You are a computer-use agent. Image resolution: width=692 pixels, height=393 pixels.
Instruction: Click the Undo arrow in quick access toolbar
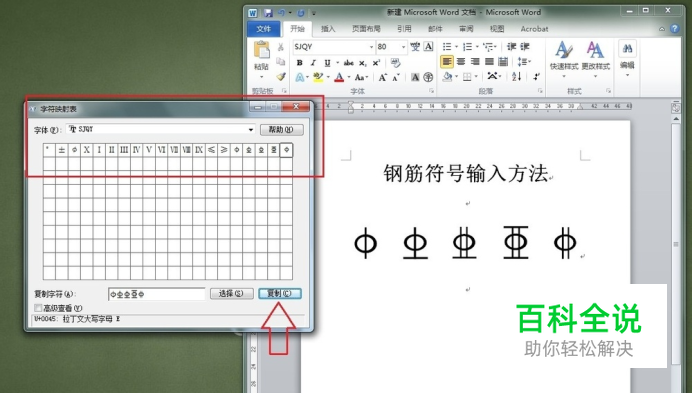click(281, 13)
